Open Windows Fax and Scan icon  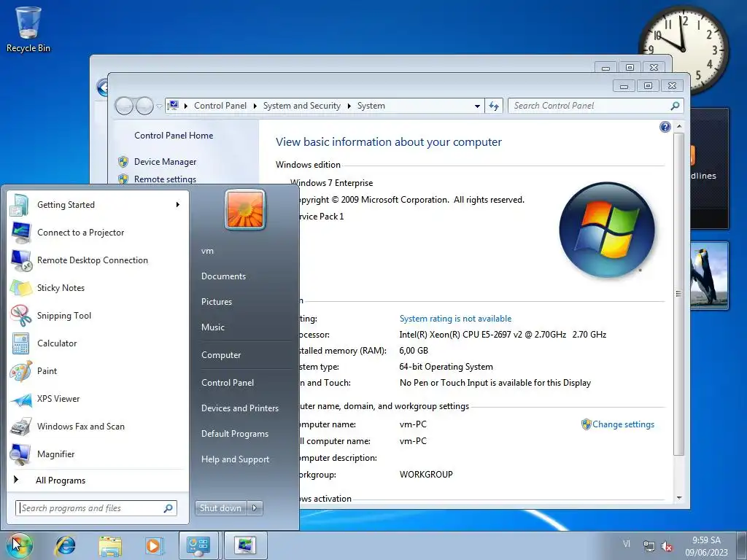click(21, 427)
